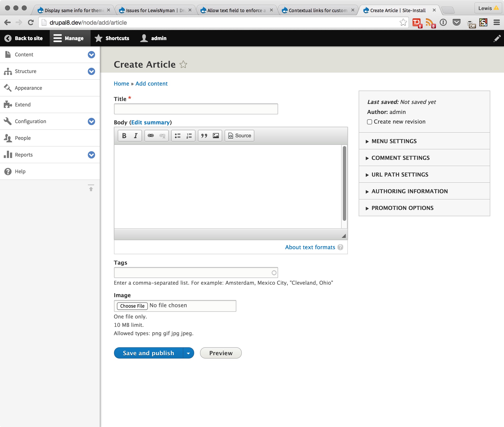This screenshot has width=504, height=427.
Task: Enable the Create new revision checkbox
Action: (x=369, y=122)
